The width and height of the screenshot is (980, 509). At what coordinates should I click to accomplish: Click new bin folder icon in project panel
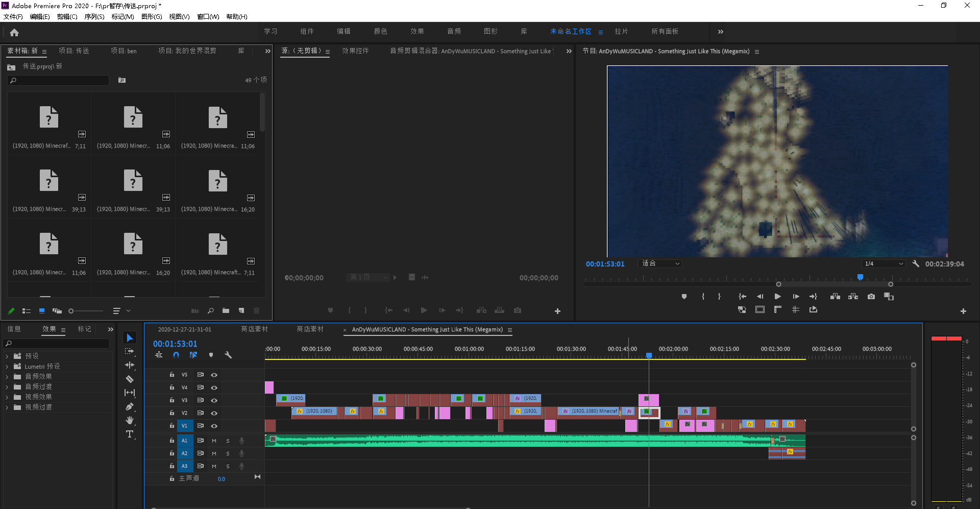point(226,310)
